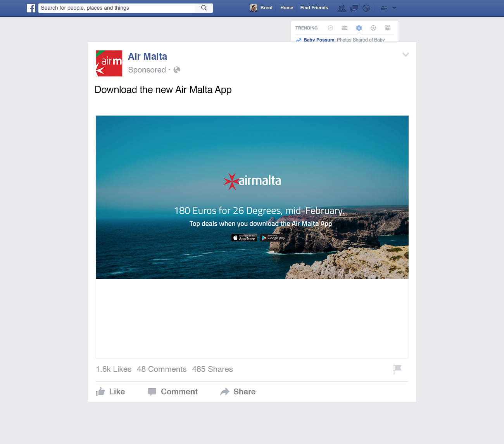Image resolution: width=504 pixels, height=444 pixels.
Task: Focus the search for people, places field
Action: pos(117,8)
